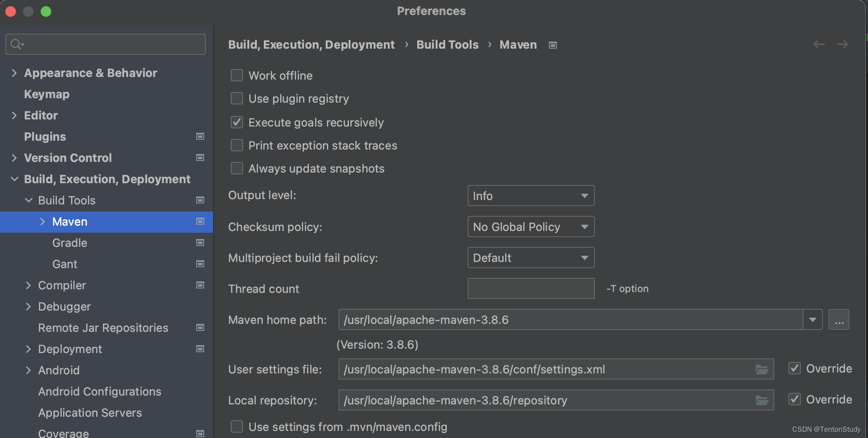Screen dimensions: 868x438
Task: Click the panel icon next to Version Control
Action: coord(200,158)
